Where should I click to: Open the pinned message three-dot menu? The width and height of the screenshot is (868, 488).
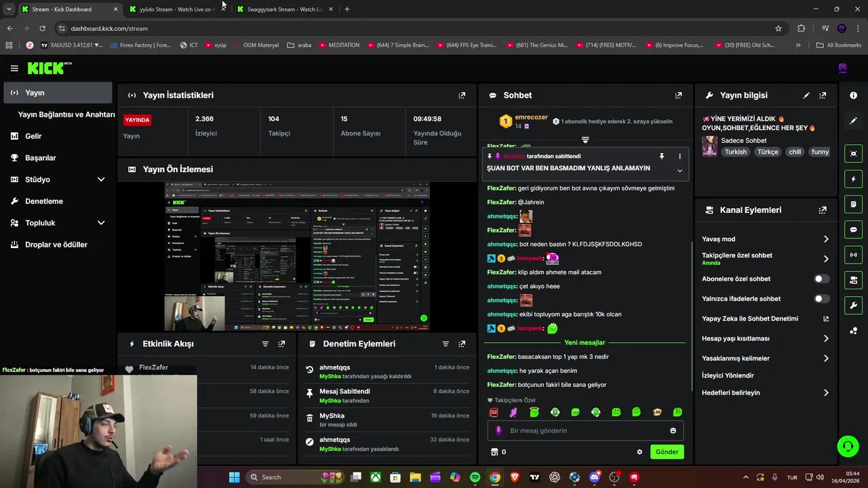(679, 156)
